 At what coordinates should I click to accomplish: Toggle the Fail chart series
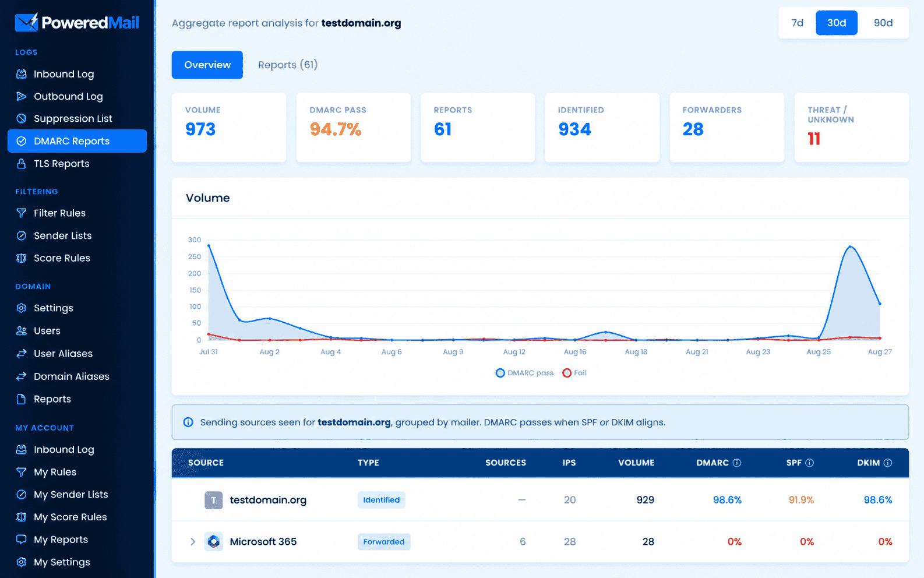pyautogui.click(x=574, y=373)
